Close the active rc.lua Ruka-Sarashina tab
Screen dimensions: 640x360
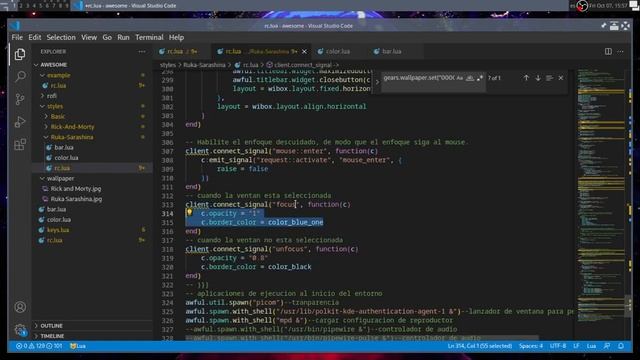point(304,51)
